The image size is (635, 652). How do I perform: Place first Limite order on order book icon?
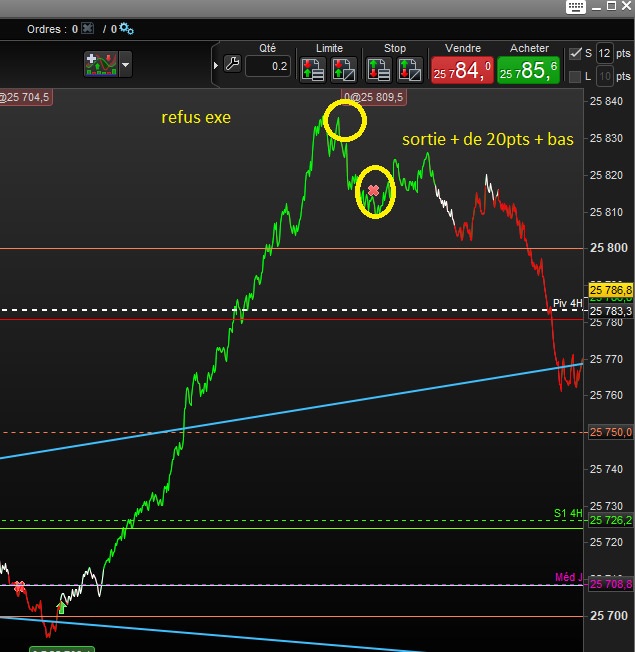tap(313, 69)
